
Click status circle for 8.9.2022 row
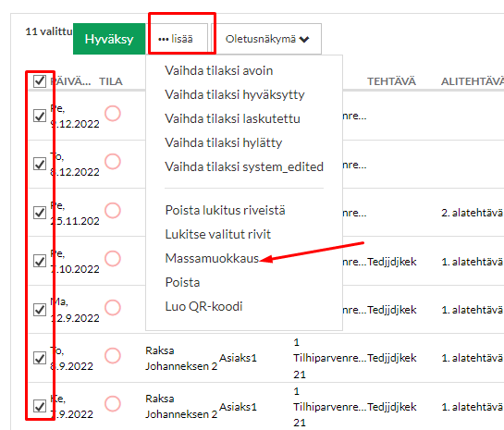tap(113, 356)
